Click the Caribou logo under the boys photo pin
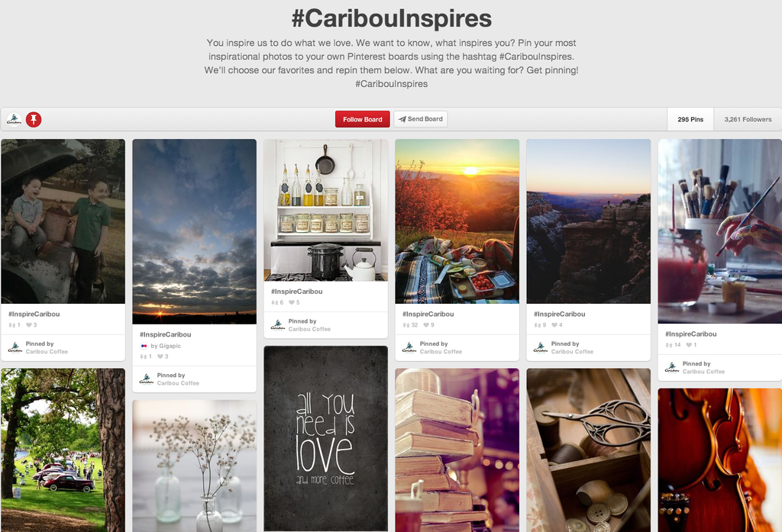This screenshot has width=782, height=532. 15,347
